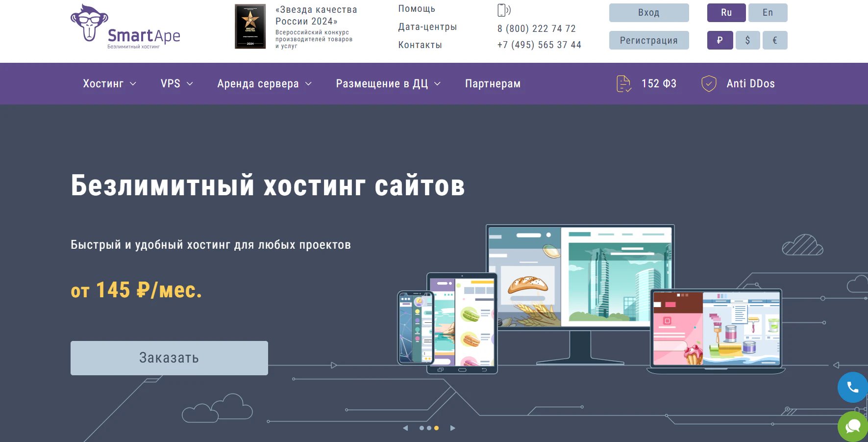Expand the VPS dropdown menu

click(x=177, y=84)
